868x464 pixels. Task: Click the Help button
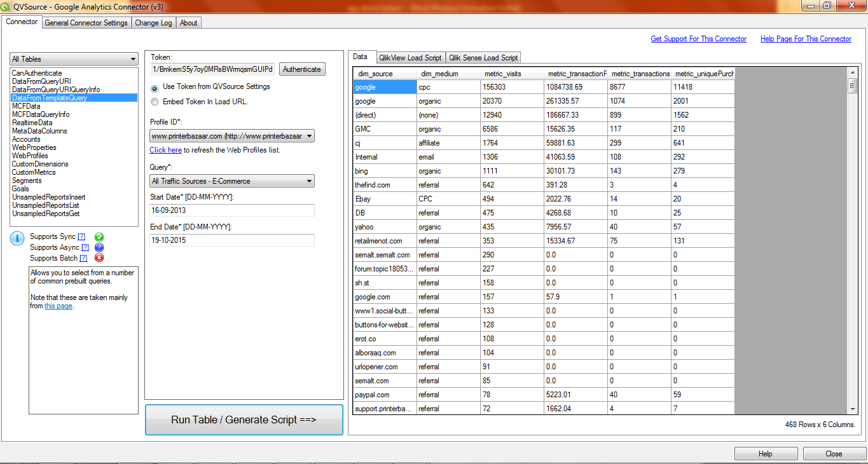pyautogui.click(x=766, y=454)
